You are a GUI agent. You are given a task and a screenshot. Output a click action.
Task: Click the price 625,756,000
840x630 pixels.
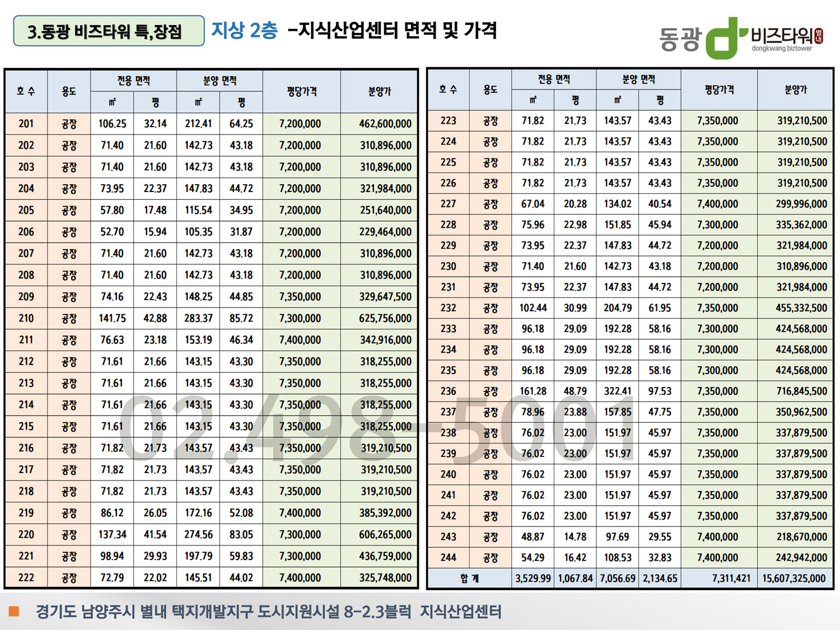(x=385, y=318)
